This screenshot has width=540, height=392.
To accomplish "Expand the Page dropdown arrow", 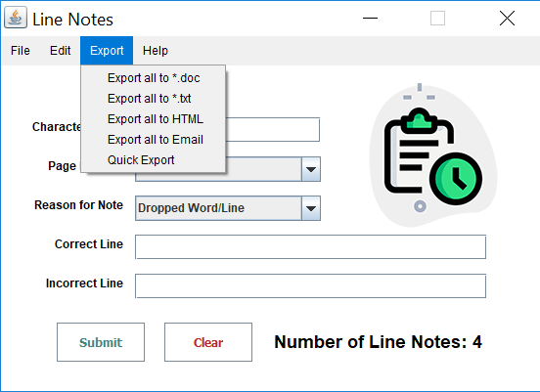I will [x=311, y=169].
